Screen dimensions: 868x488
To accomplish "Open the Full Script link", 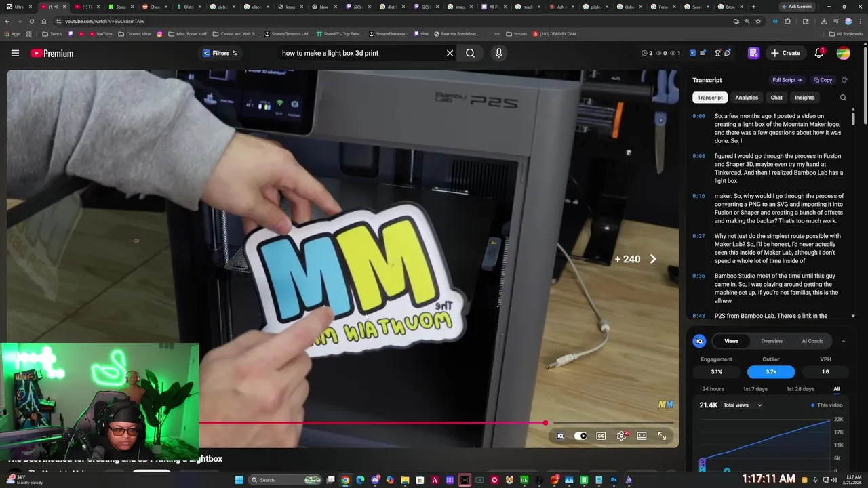I will coord(787,80).
